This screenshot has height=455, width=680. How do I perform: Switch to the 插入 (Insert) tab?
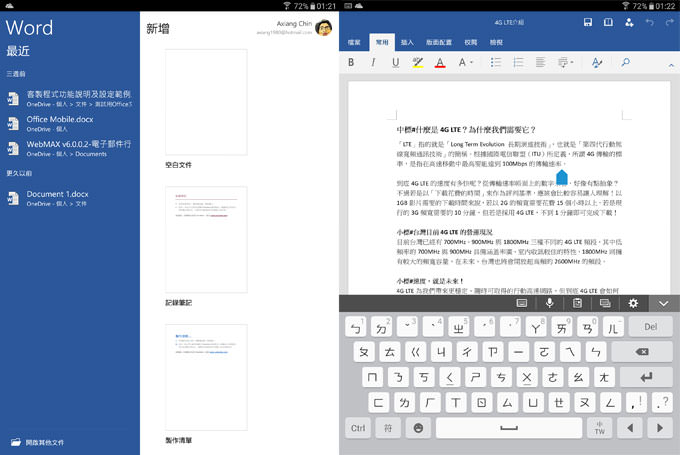tap(407, 43)
